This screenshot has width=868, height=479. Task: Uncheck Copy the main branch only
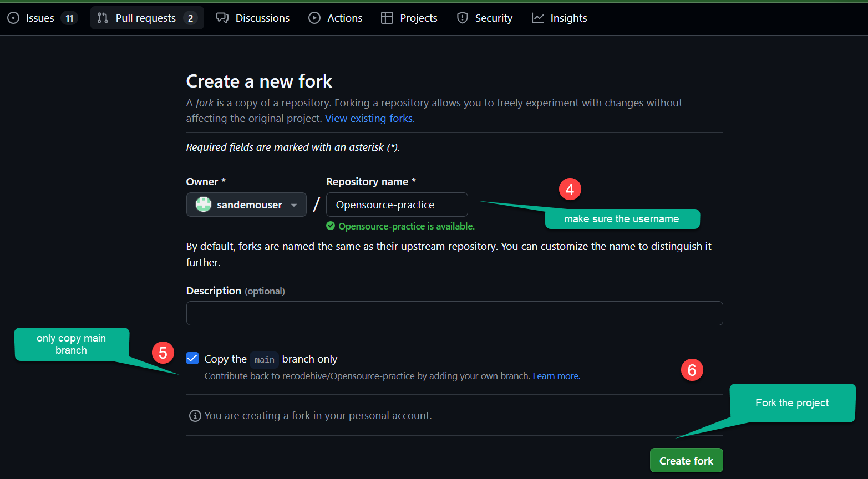pyautogui.click(x=192, y=358)
